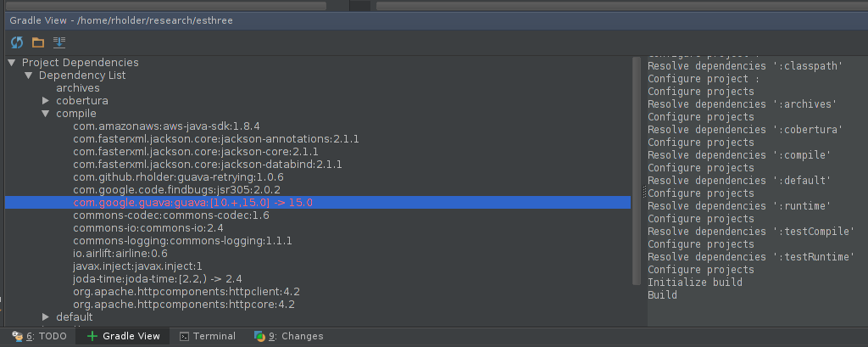The image size is (868, 347).
Task: Click the highlighted guava dependency row
Action: tap(318, 203)
